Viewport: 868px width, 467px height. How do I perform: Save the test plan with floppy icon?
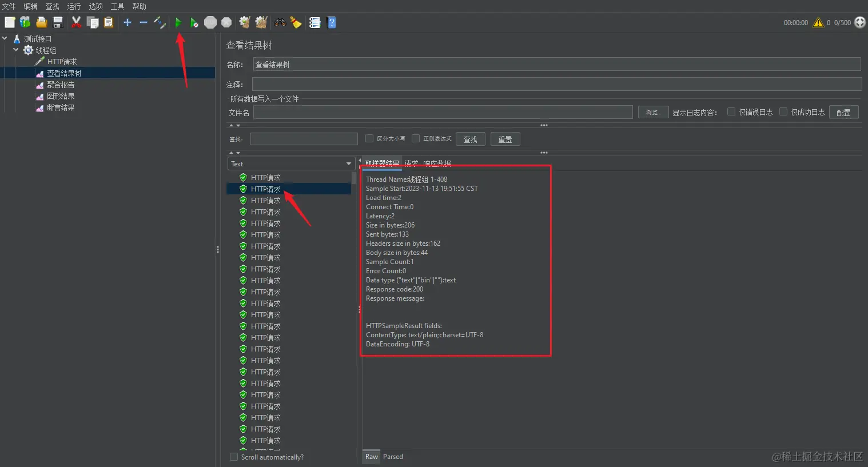pyautogui.click(x=57, y=22)
